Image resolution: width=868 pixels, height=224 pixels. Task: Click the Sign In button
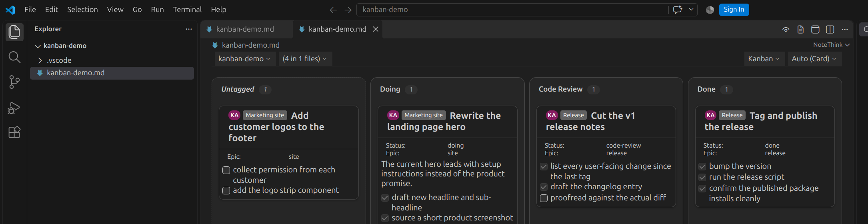(x=734, y=10)
